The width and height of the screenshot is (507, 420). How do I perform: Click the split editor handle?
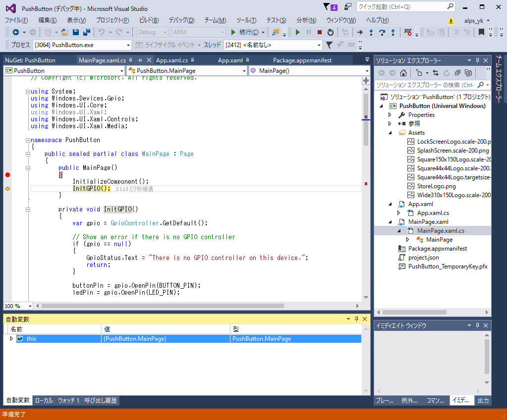point(366,80)
